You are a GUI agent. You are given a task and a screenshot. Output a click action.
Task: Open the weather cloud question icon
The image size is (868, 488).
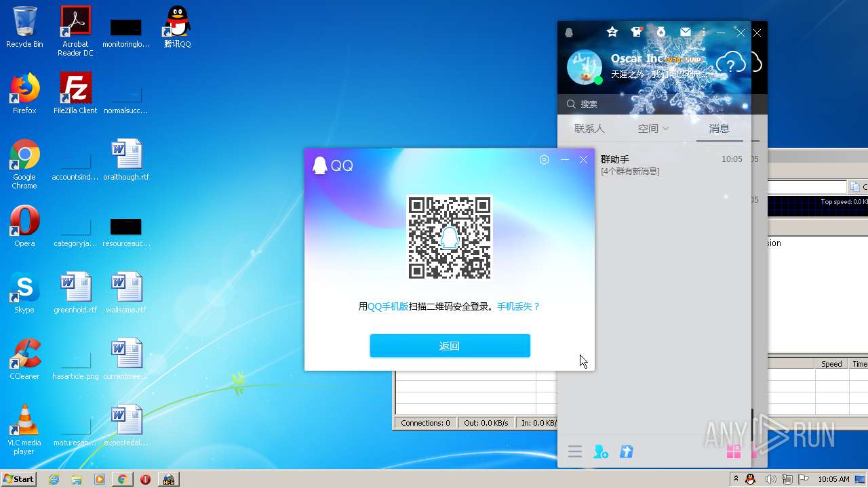click(x=730, y=64)
